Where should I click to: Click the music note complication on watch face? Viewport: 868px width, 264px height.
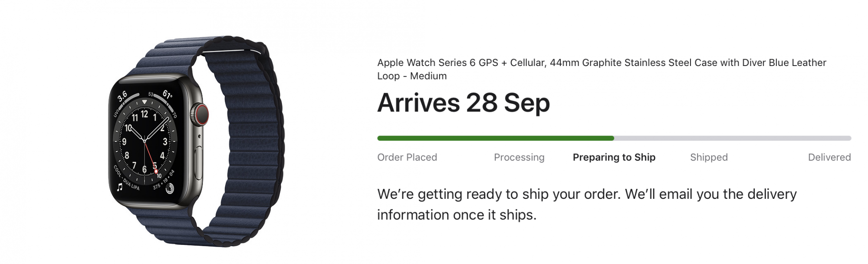click(120, 187)
